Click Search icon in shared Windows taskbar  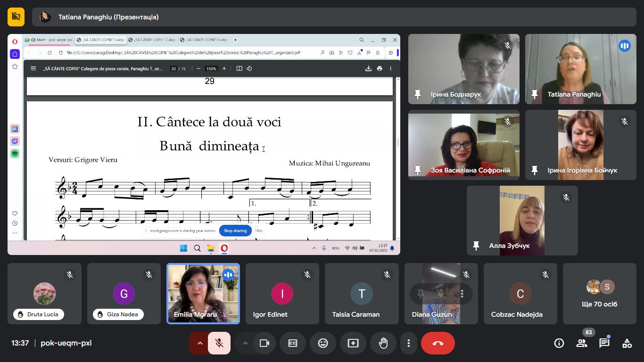(x=197, y=248)
